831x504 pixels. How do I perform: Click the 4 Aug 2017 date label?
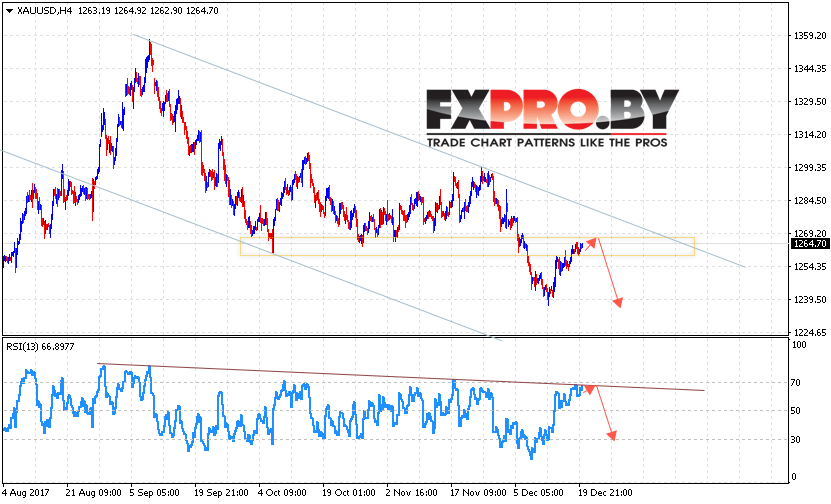point(26,492)
